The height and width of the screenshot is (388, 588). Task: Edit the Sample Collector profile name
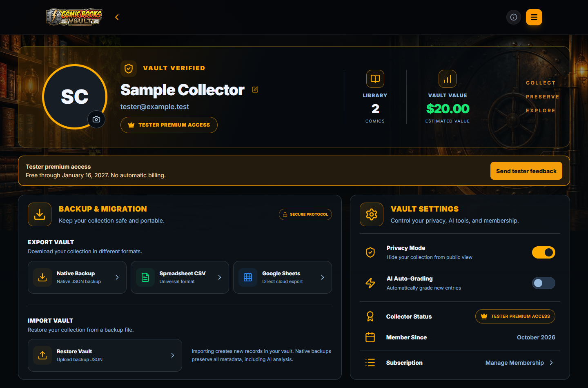(x=255, y=89)
